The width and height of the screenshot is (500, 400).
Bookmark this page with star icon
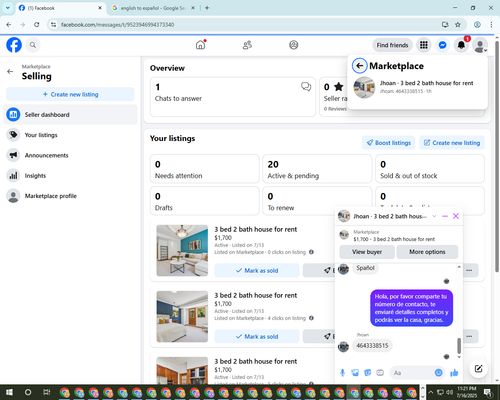[x=458, y=24]
